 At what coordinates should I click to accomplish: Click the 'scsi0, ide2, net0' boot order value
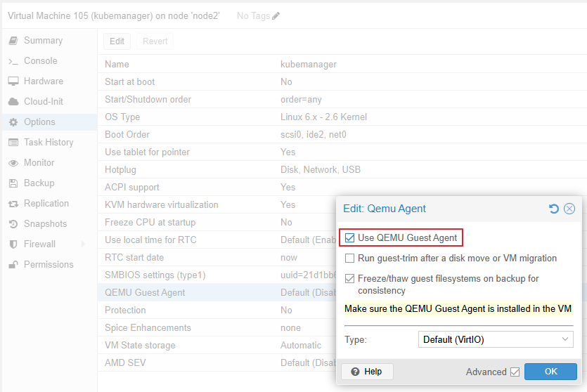pyautogui.click(x=314, y=134)
